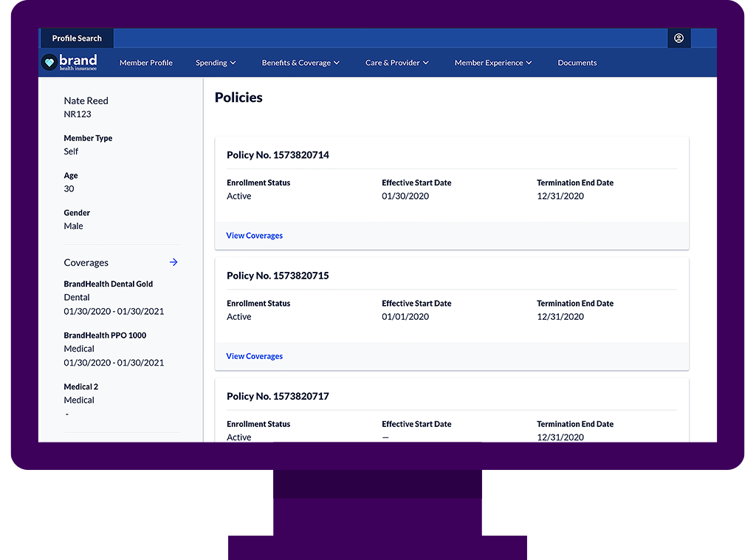Click the Policy No. 1573820715 heading
Viewport: 756px width, 560px height.
coord(278,276)
